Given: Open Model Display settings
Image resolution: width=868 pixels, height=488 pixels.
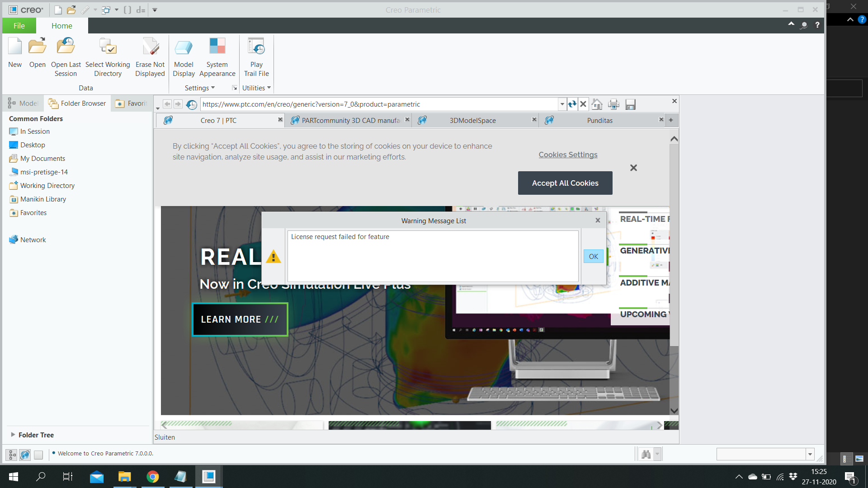Looking at the screenshot, I should (x=184, y=47).
